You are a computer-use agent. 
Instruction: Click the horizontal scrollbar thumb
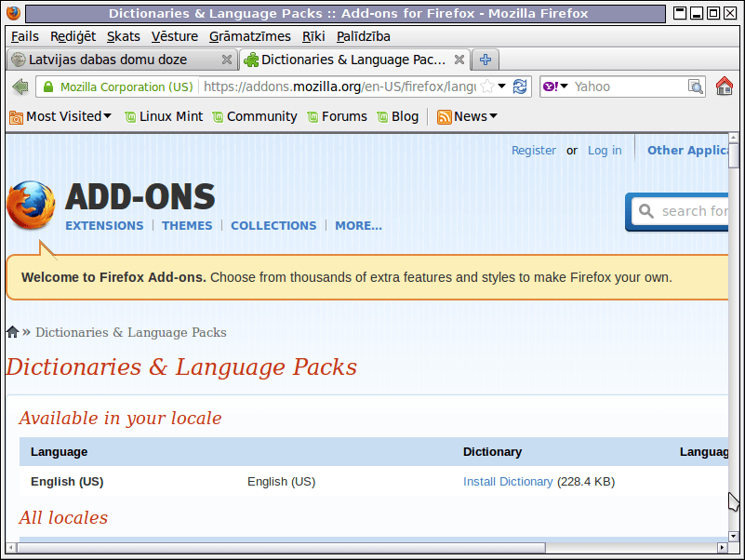coord(281,548)
